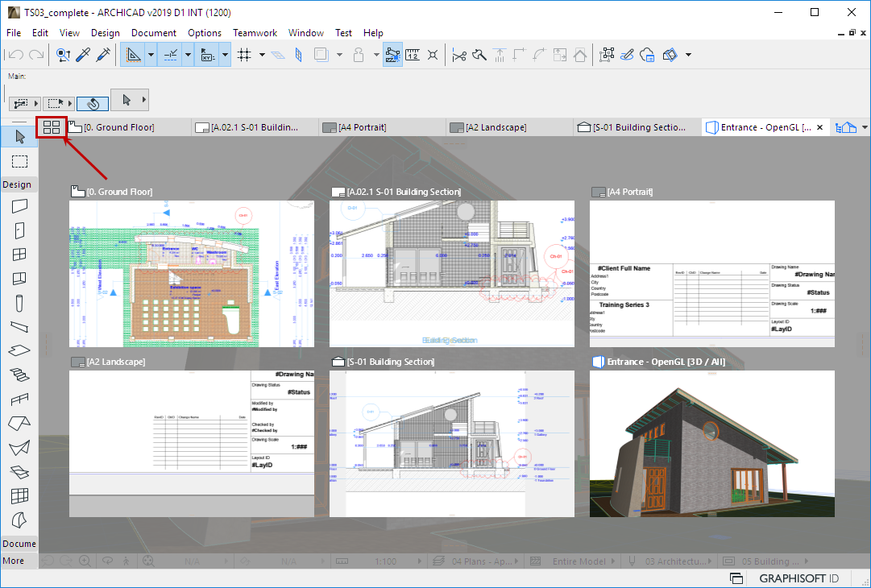Select the Stair tool

point(19,375)
